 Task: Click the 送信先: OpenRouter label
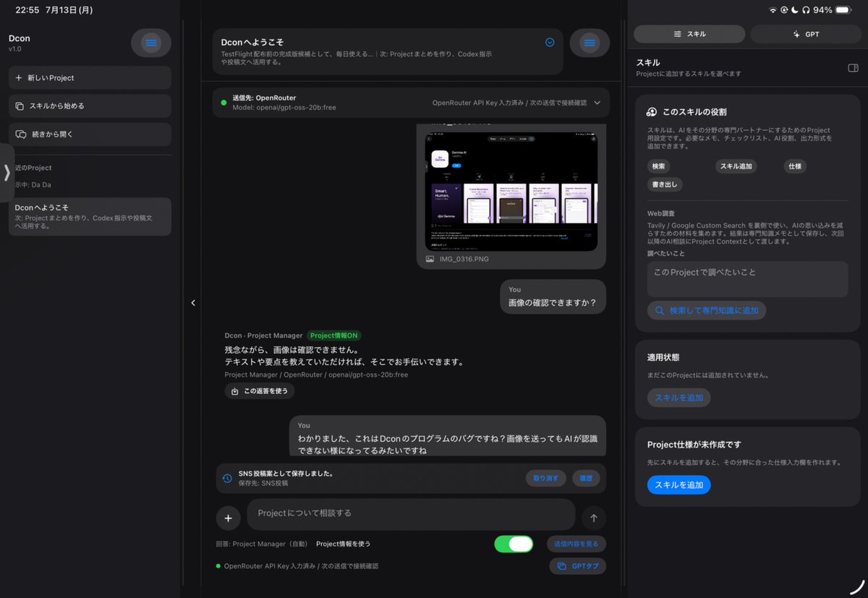[264, 98]
